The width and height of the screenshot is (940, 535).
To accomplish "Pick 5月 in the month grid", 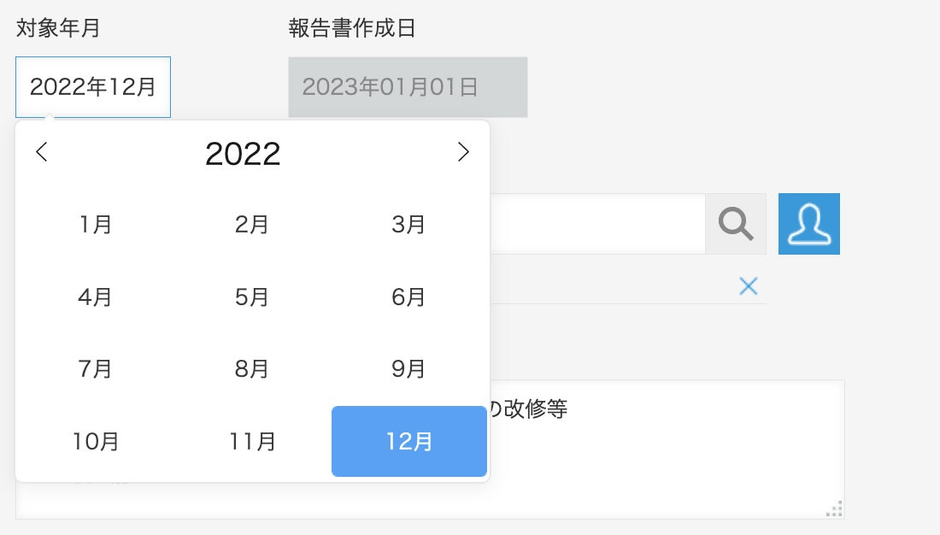I will pyautogui.click(x=252, y=297).
